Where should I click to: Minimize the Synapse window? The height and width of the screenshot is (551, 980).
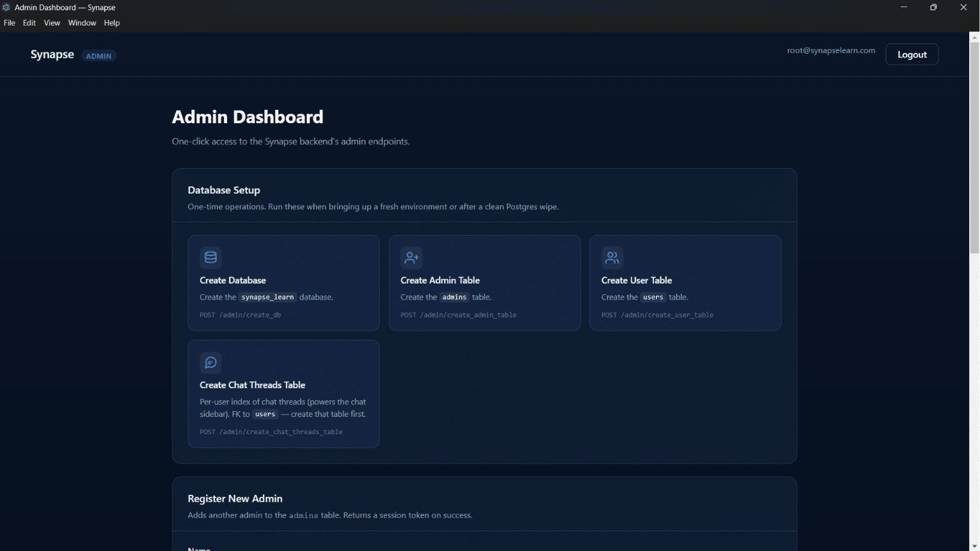903,8
